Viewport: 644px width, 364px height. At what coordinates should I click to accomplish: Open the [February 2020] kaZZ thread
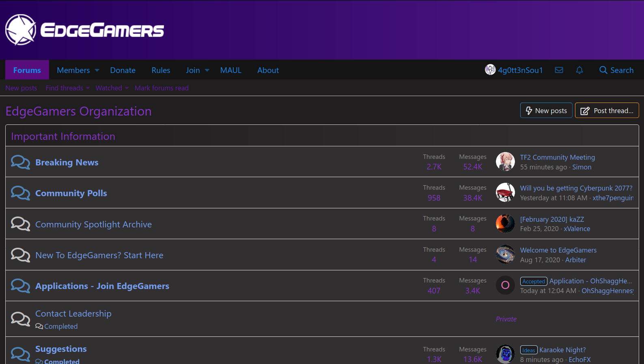pos(552,219)
